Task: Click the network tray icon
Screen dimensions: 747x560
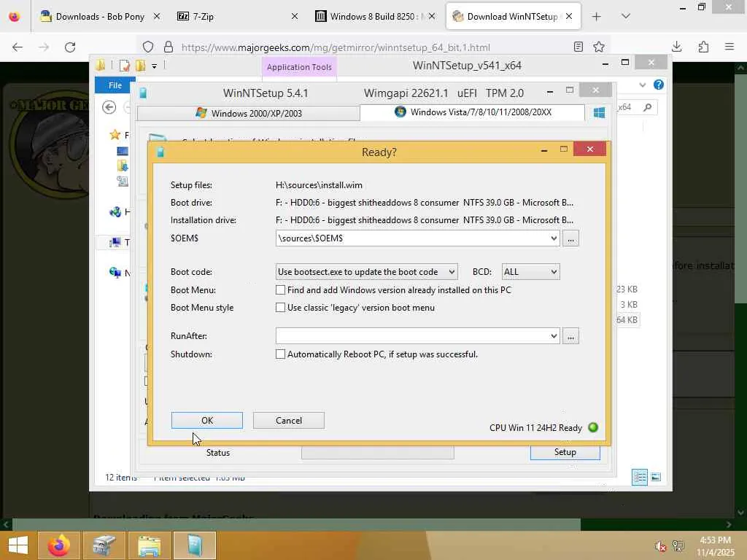Action: pos(678,546)
